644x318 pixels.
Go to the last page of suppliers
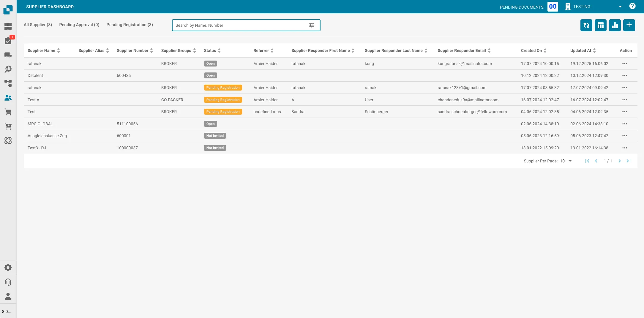click(x=629, y=161)
